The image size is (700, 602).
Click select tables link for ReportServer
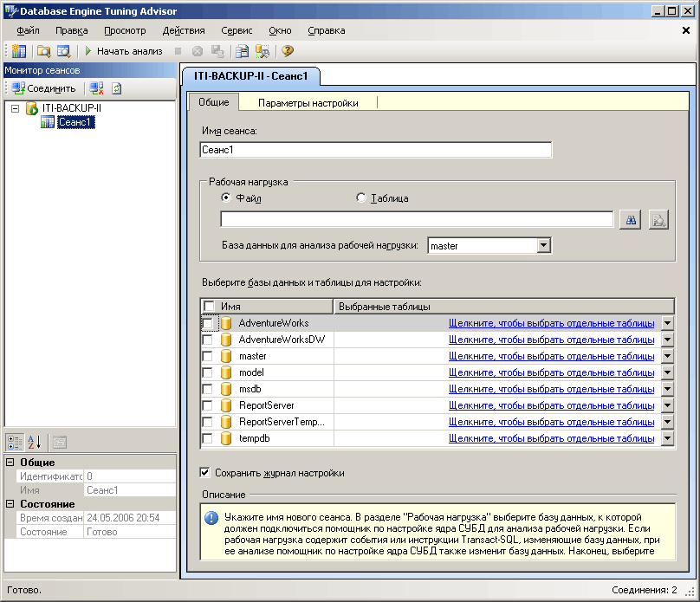551,405
